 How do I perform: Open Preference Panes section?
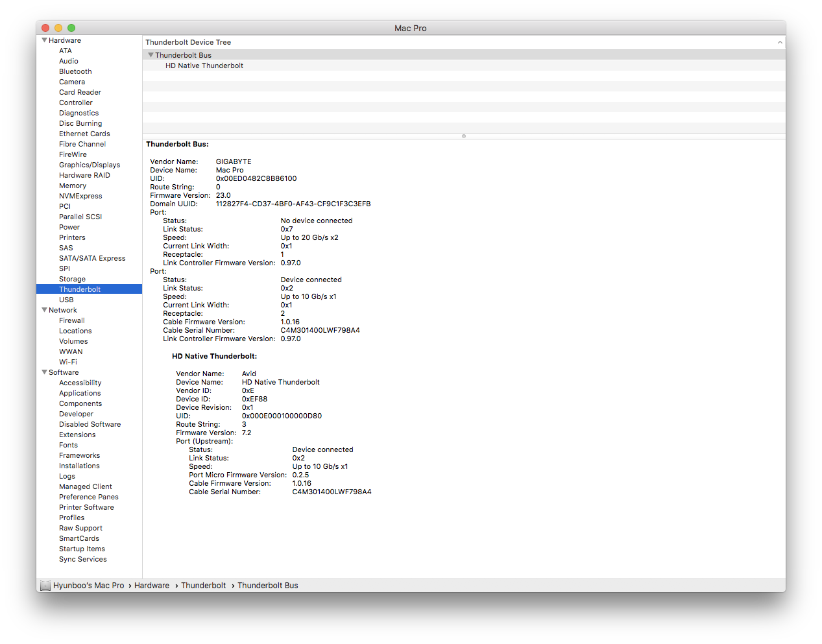click(89, 497)
